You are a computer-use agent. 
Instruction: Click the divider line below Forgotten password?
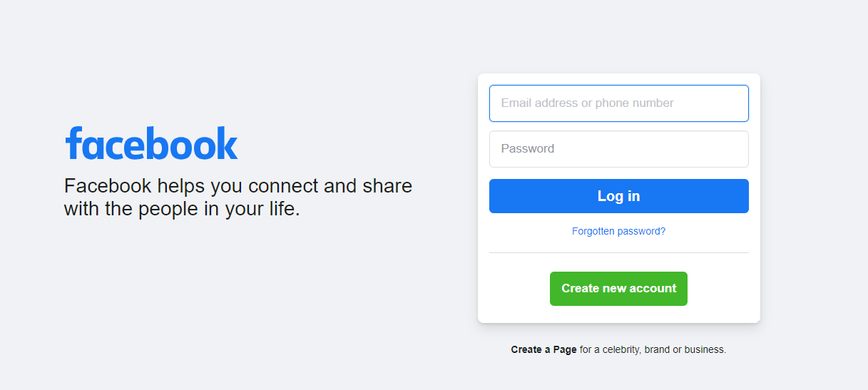(618, 252)
